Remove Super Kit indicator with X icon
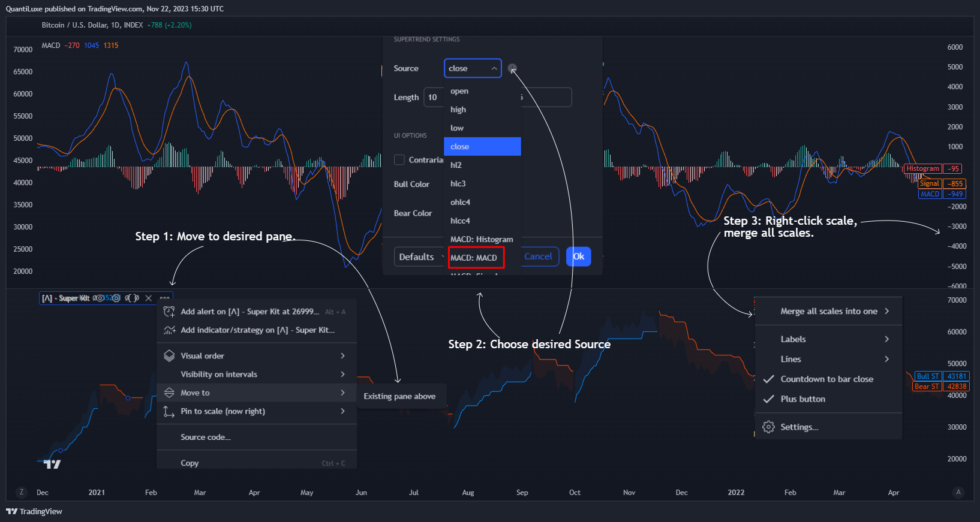The image size is (980, 522). click(148, 298)
